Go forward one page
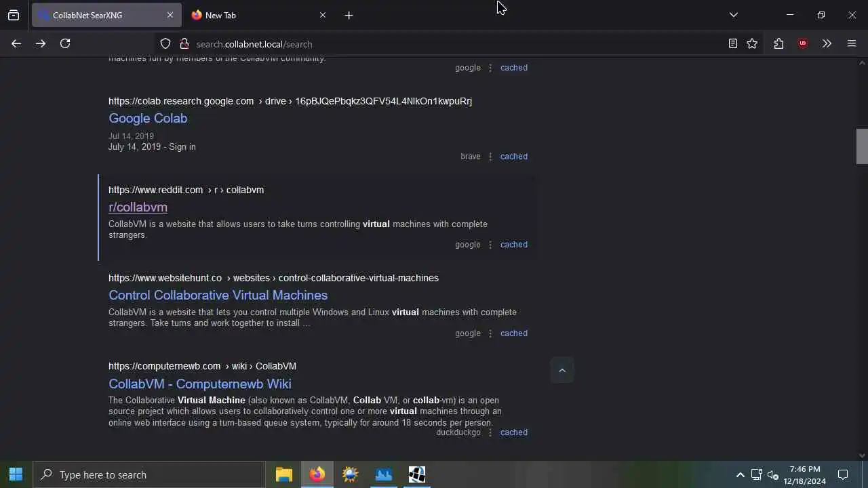868x488 pixels. [41, 43]
